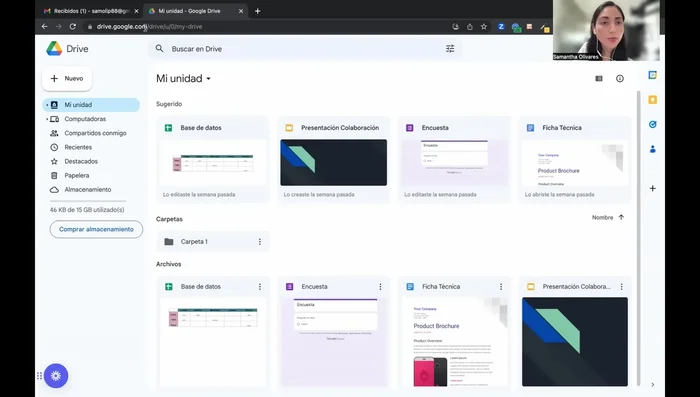700x397 pixels.
Task: Open Mi unidad title dropdown
Action: 183,79
